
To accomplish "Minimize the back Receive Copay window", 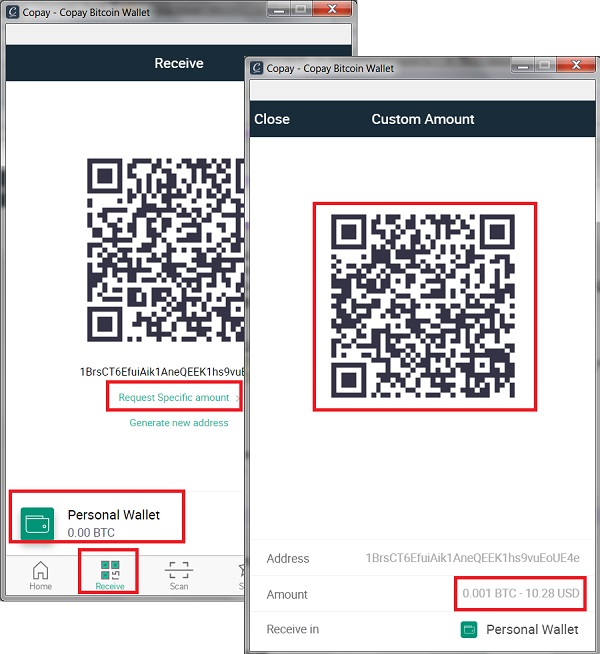I will 279,10.
